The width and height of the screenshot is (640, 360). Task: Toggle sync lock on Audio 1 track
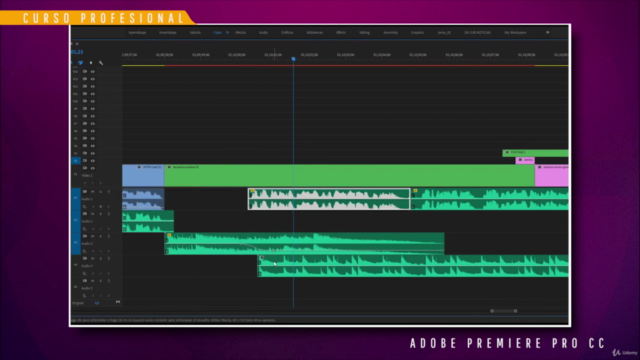85,191
